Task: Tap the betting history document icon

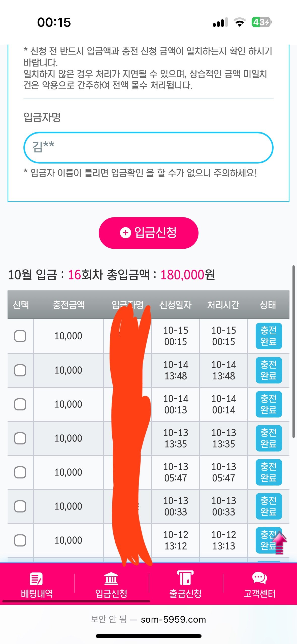Action: pos(36,578)
